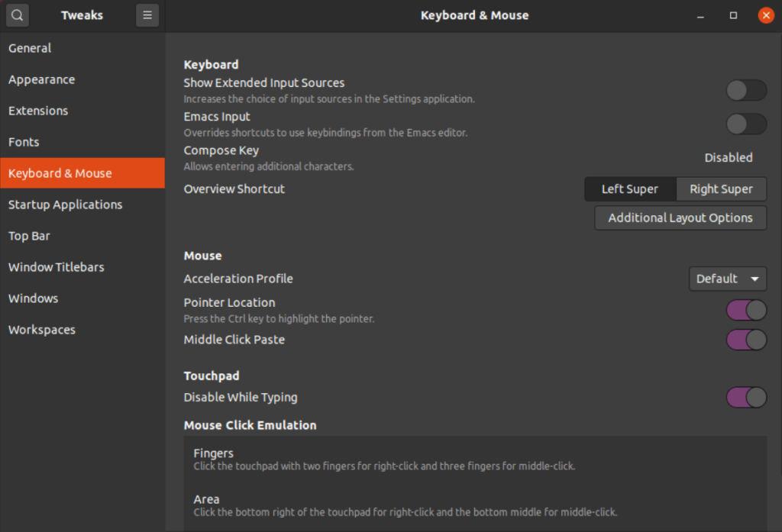
Task: Select Right Super for Overview Shortcut
Action: click(x=721, y=189)
